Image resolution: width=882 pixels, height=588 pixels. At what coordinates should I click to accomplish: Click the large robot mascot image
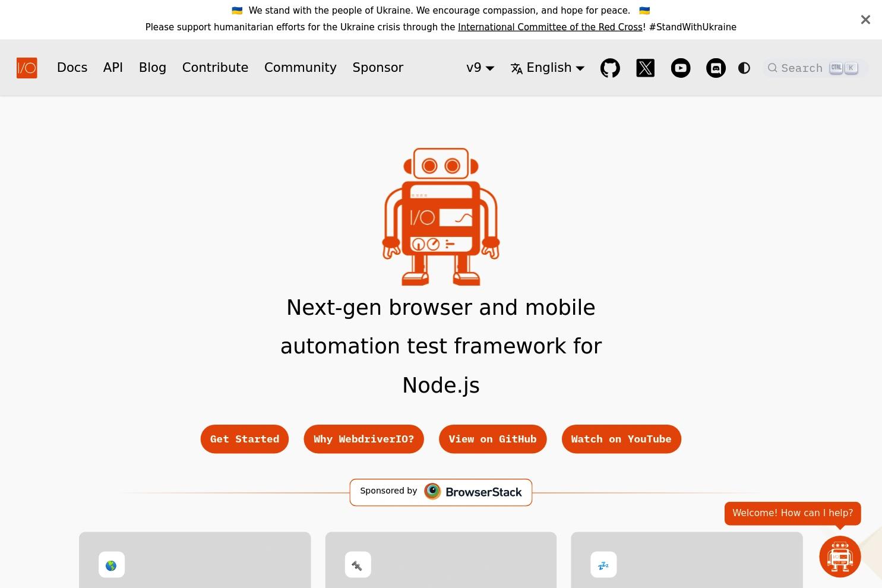coord(441,216)
